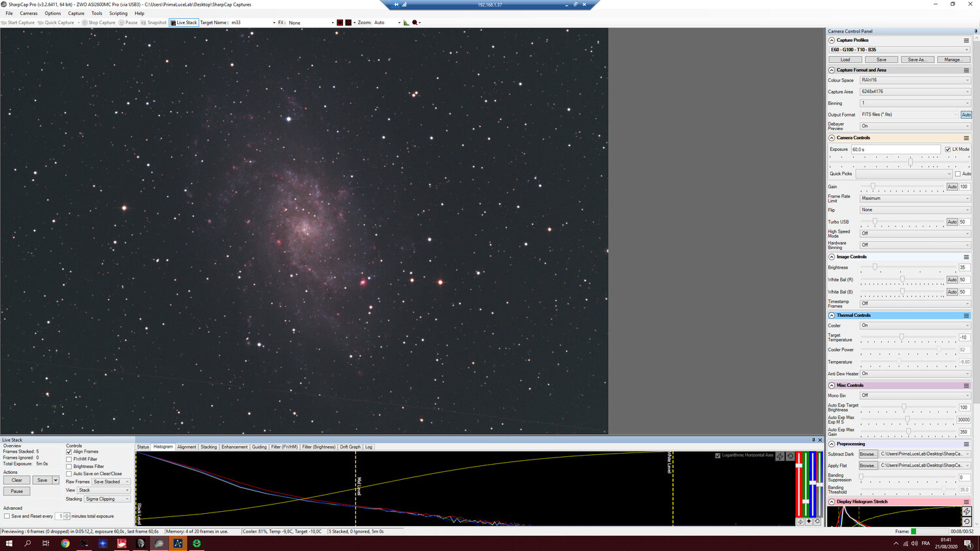The height and width of the screenshot is (551, 980).
Task: Open the Stacking algorithm dropdown
Action: (107, 499)
